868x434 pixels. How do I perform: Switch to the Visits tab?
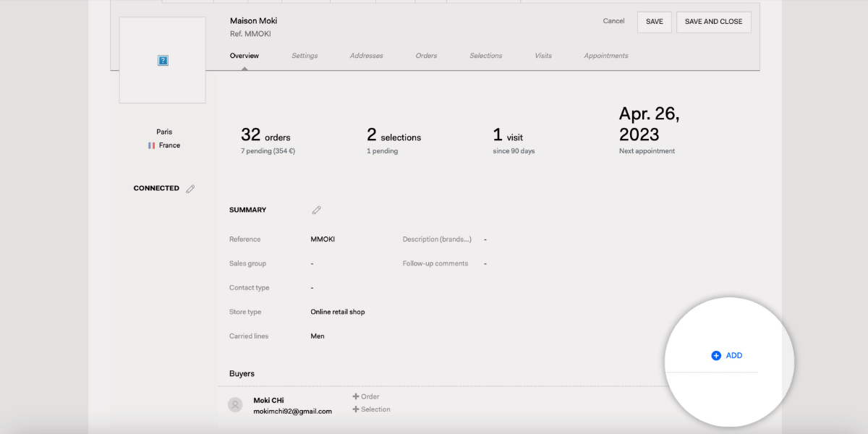(543, 56)
